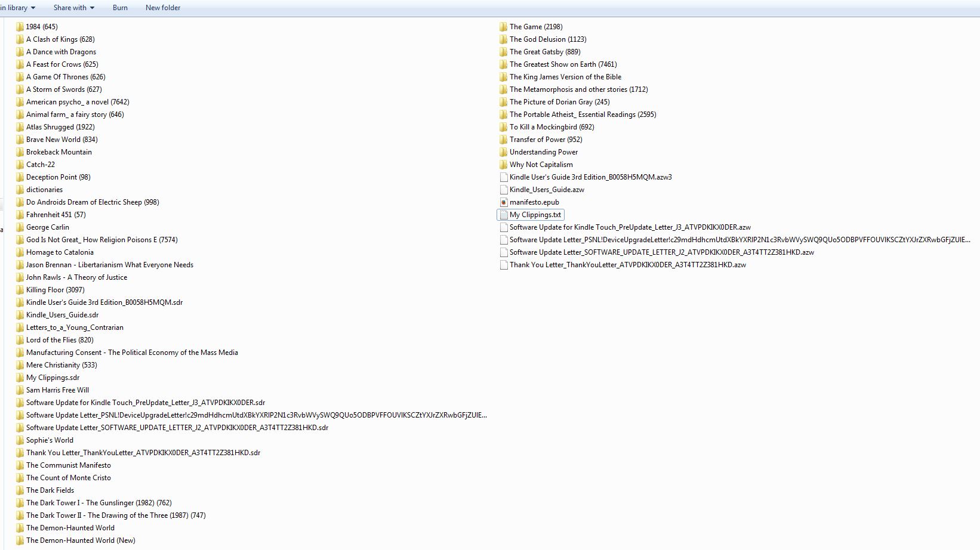Select the Atlas Shrugged folder icon
This screenshot has height=550, width=980.
[x=20, y=127]
